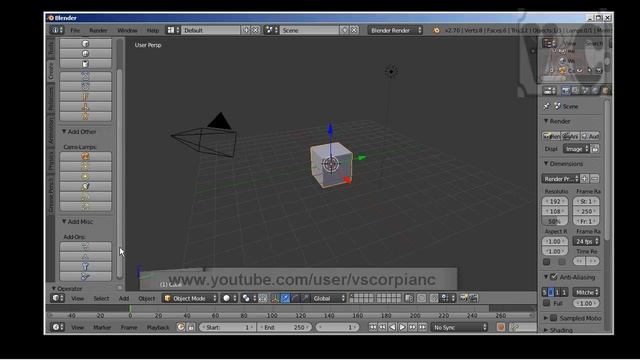Switch to Render Layers properties tab icon
Viewport: 640px width, 360px height.
576,91
